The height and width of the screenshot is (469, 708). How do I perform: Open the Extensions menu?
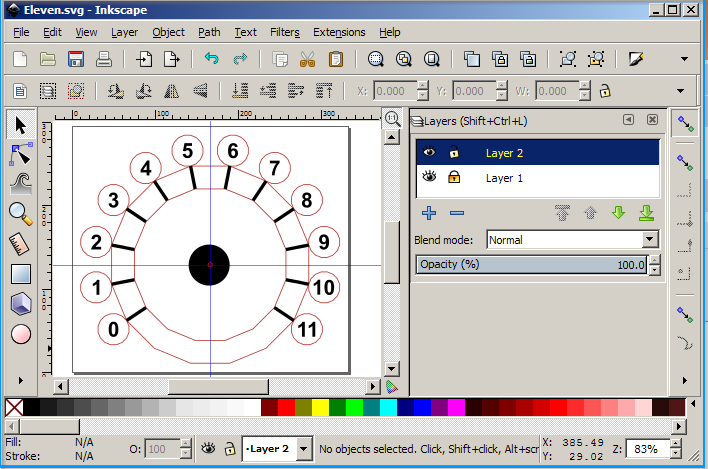click(x=339, y=32)
